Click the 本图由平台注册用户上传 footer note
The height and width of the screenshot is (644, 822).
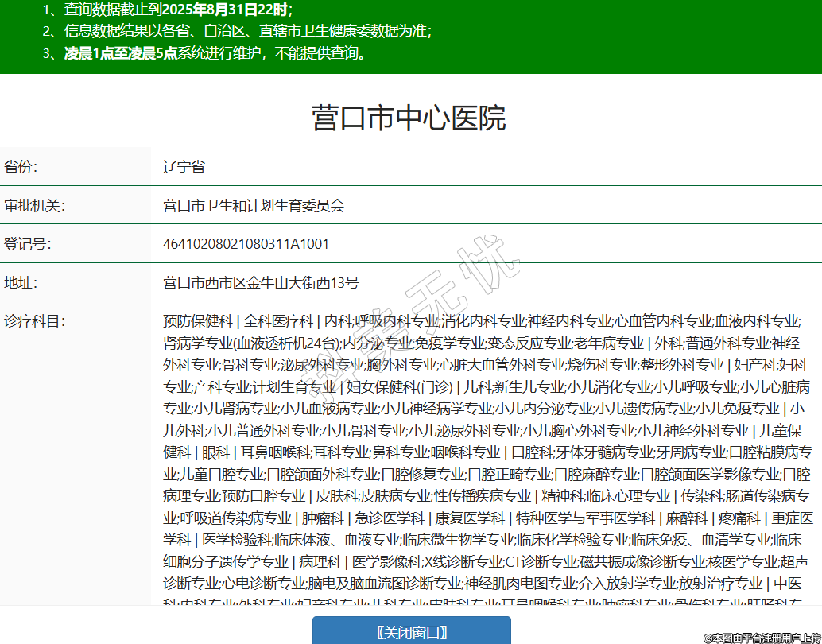(x=762, y=638)
